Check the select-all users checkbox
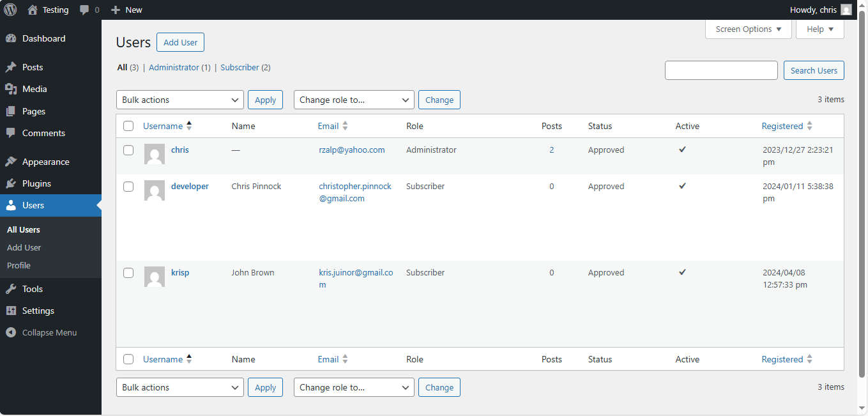Image resolution: width=868 pixels, height=416 pixels. [x=128, y=126]
